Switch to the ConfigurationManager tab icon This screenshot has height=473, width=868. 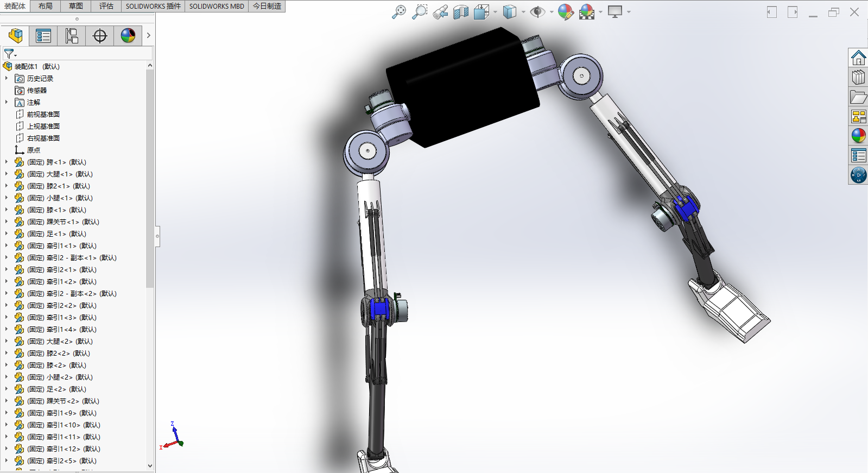pos(72,36)
